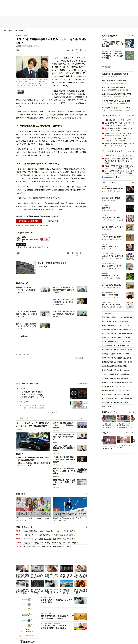Click the red arrow beside 注目の連載記事 heading

coord(116,36)
